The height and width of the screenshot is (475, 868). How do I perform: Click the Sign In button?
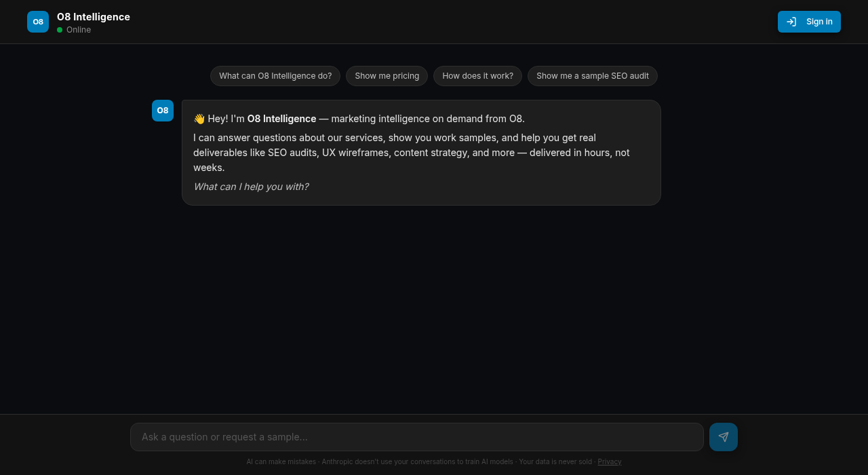809,22
